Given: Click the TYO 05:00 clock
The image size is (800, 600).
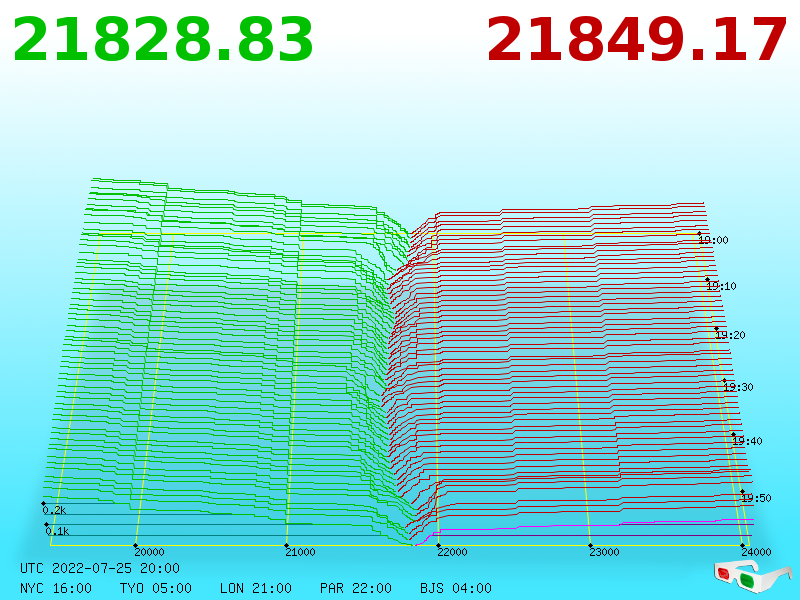Looking at the screenshot, I should coord(156,588).
